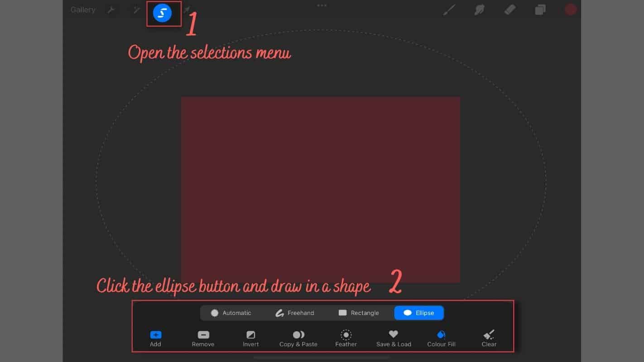Tap the Remove selection button

click(x=203, y=339)
